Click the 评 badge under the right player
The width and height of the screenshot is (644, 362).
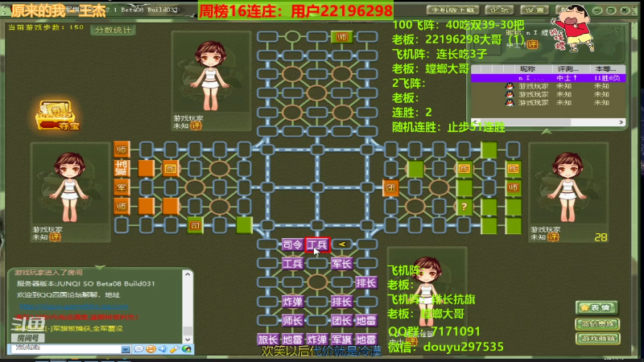pos(553,237)
